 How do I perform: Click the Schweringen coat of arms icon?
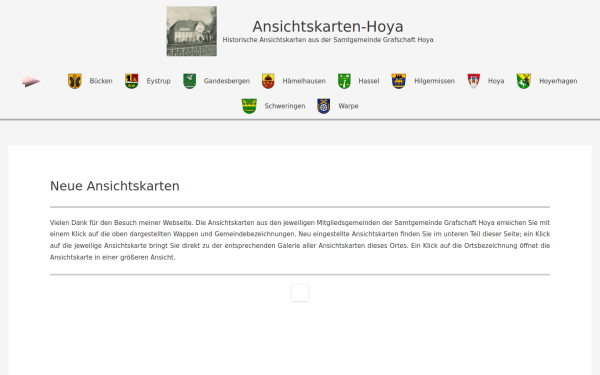[249, 106]
